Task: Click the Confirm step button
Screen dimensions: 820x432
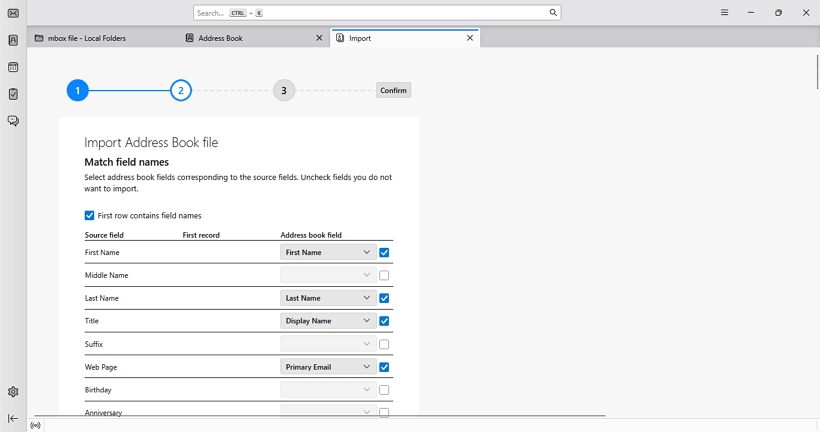Action: click(x=393, y=90)
